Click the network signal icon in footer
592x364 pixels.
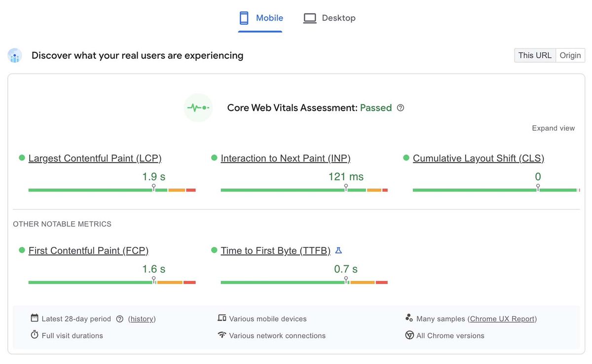click(222, 335)
